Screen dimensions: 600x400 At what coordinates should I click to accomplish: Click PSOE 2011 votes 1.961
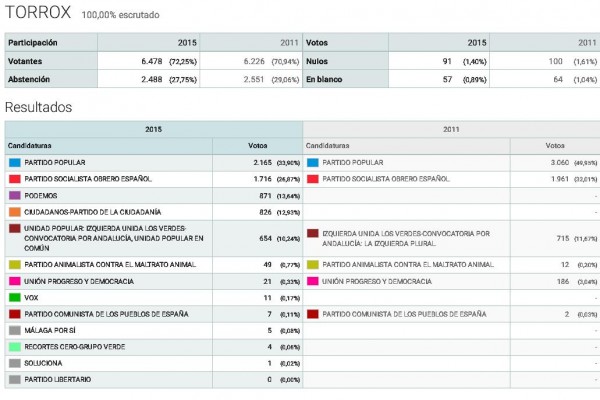[560, 179]
